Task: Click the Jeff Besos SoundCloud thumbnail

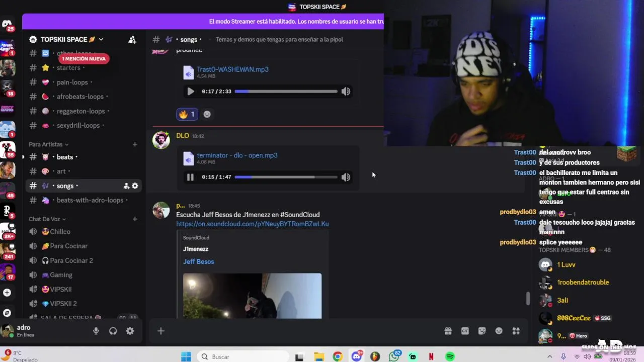Action: coord(252,296)
